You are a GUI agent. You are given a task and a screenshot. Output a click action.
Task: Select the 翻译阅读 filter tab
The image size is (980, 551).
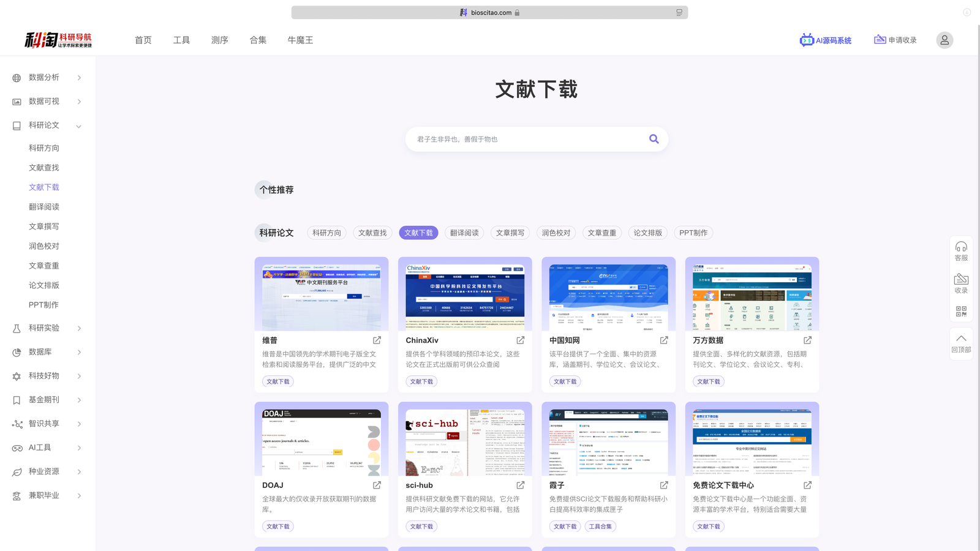tap(464, 233)
